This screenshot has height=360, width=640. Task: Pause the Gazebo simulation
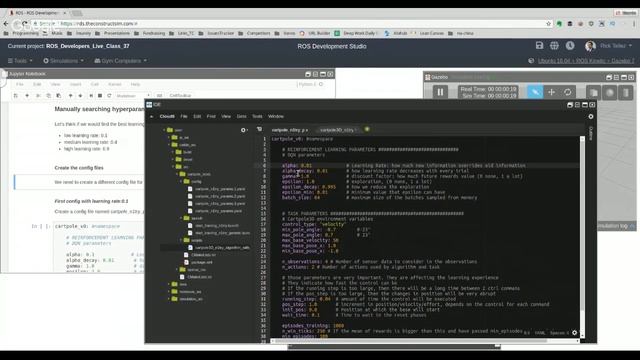(440, 92)
